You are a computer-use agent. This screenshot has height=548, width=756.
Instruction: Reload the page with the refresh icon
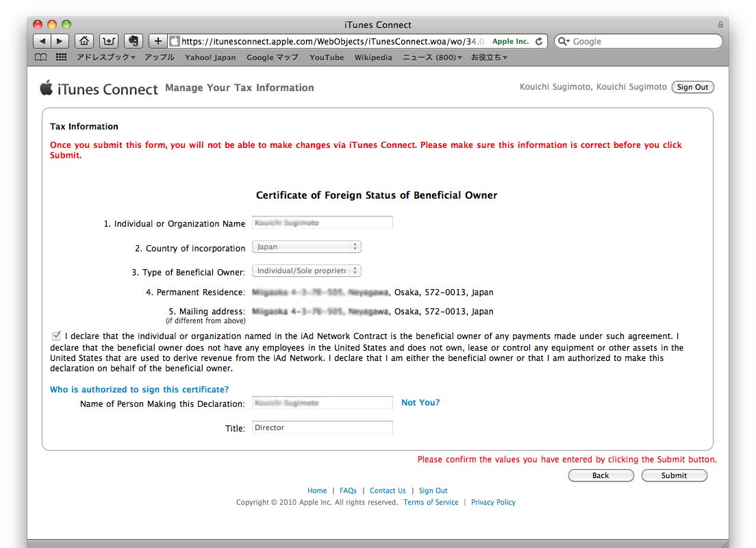539,41
